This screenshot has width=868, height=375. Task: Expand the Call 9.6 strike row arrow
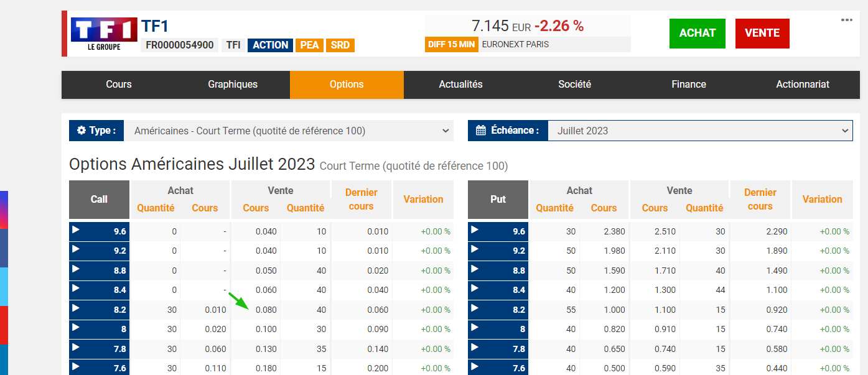(x=76, y=230)
